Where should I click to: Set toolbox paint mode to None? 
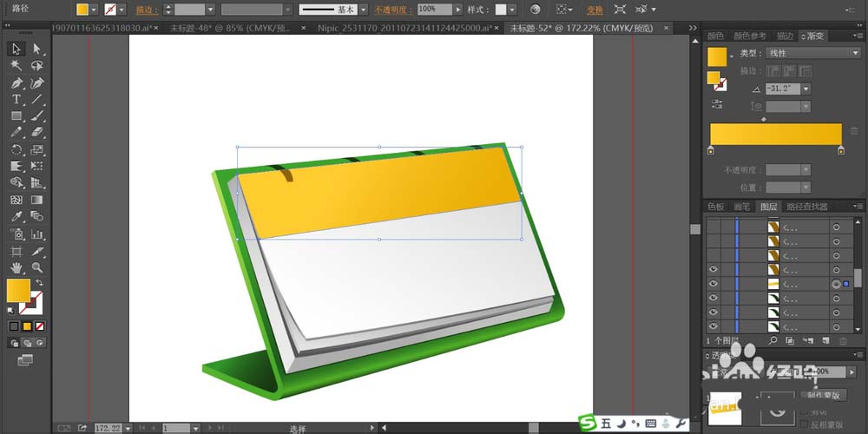pyautogui.click(x=41, y=326)
